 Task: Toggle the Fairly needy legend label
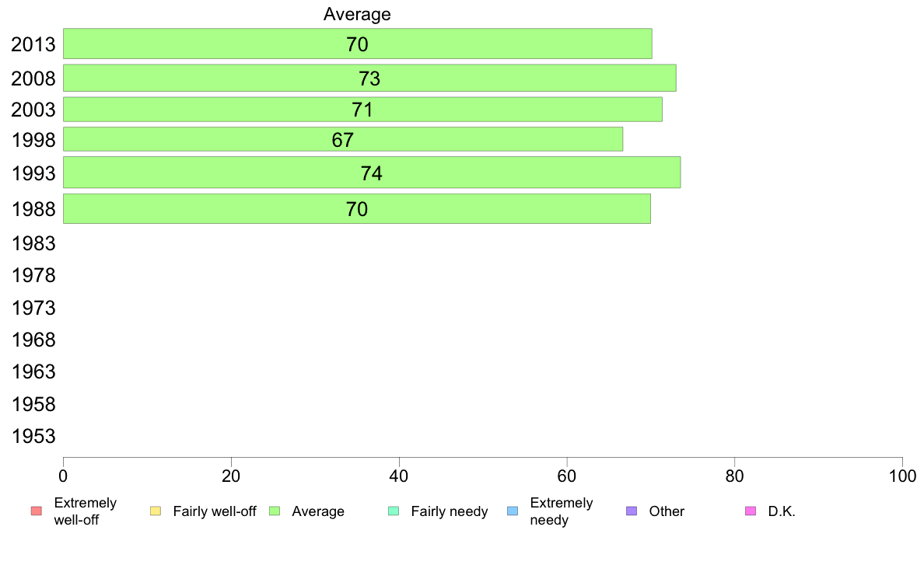coord(449,511)
